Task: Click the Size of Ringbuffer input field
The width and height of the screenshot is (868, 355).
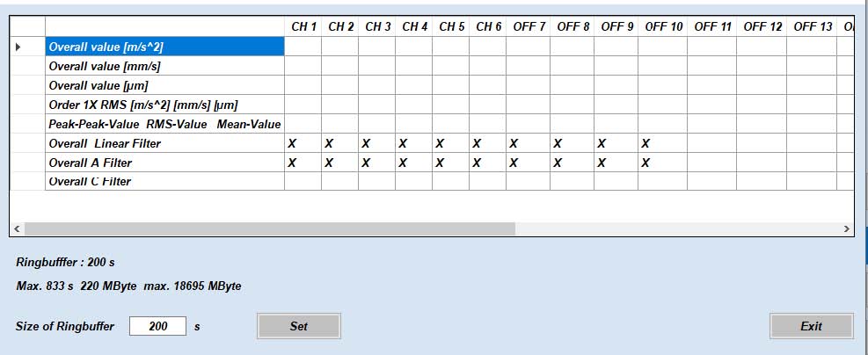Action: (x=157, y=326)
